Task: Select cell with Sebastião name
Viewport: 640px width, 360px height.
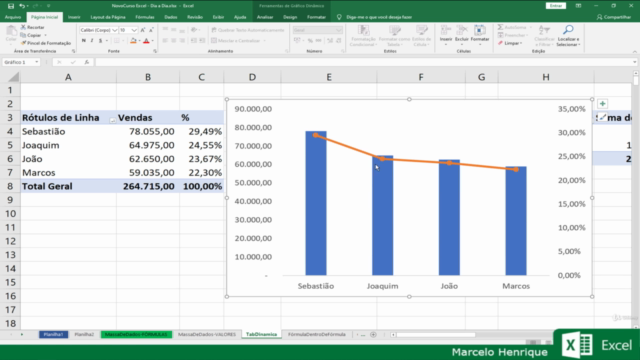Action: (68, 131)
